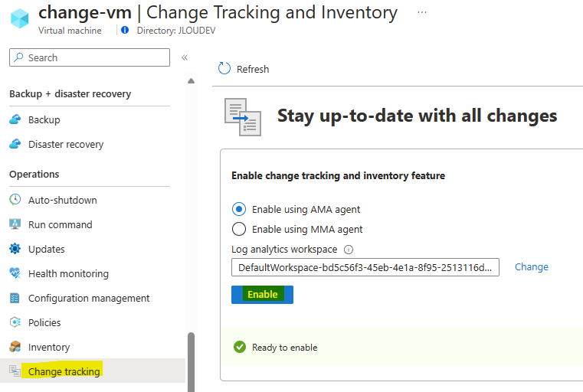Click the blue Enable button
This screenshot has height=392, width=583.
coord(262,295)
